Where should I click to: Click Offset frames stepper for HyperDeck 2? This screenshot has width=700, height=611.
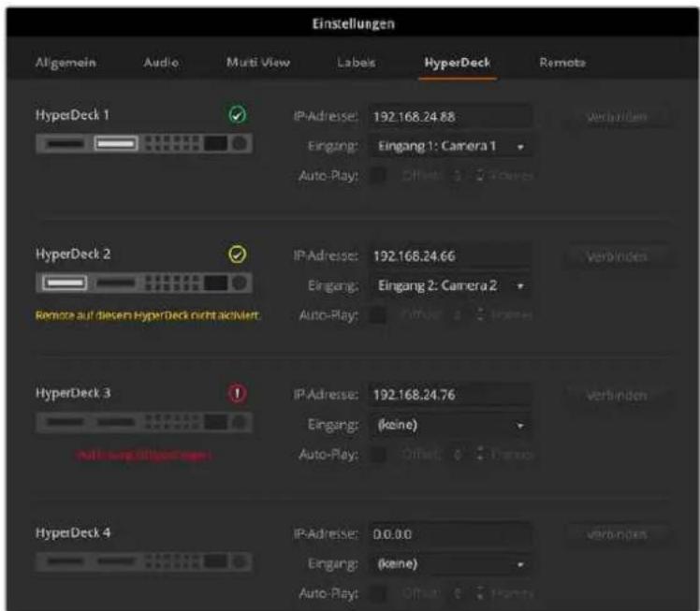pos(480,314)
